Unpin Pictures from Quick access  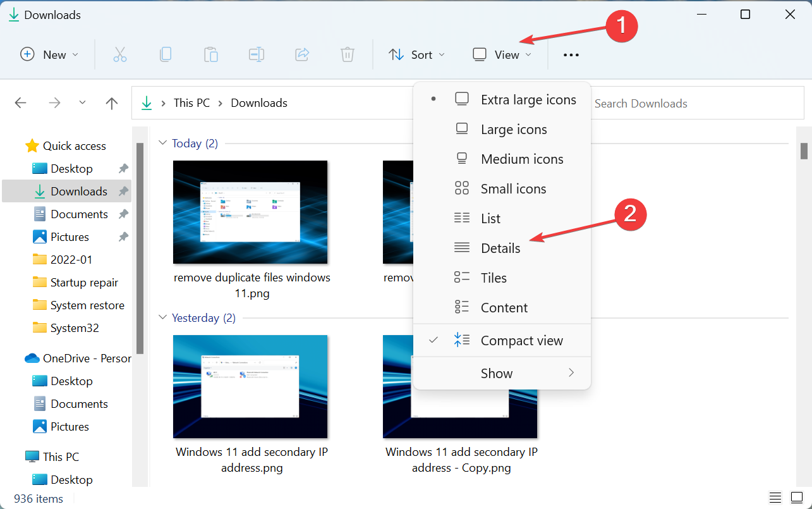click(x=123, y=236)
